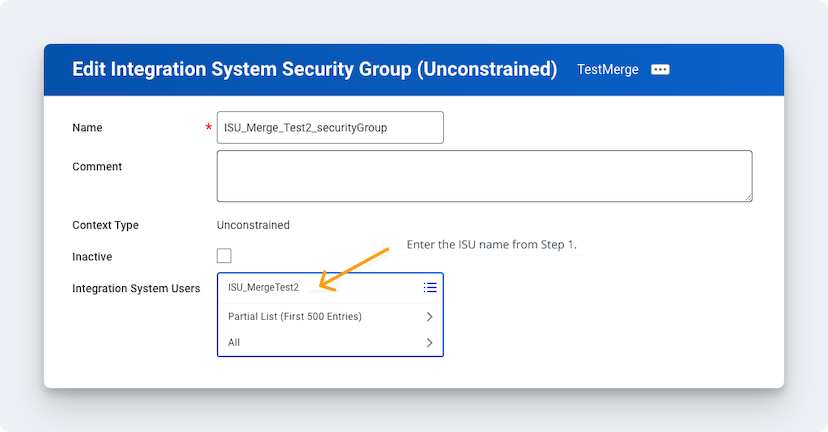Open the related actions ellipsis next to TestMerge
The image size is (828, 432).
(660, 70)
